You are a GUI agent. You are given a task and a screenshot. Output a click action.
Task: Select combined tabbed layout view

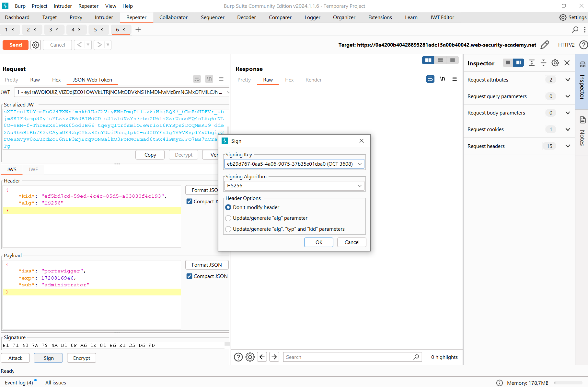(453, 60)
